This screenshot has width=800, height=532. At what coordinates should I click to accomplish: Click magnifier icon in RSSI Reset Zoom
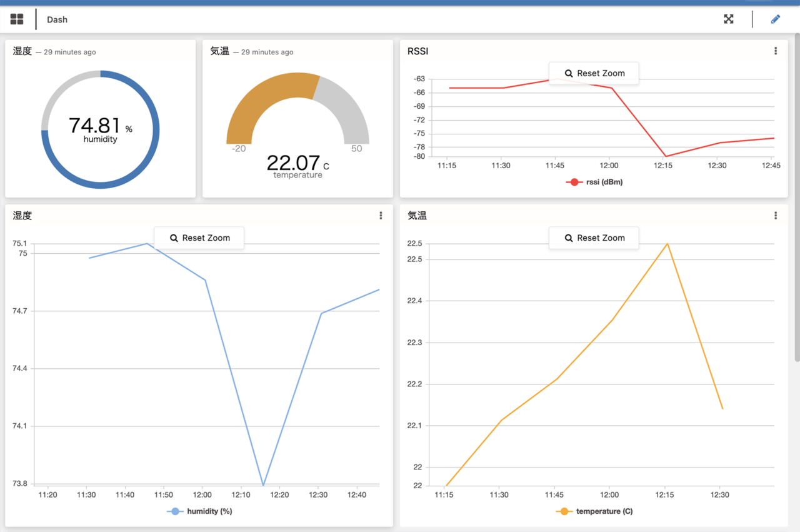(569, 74)
